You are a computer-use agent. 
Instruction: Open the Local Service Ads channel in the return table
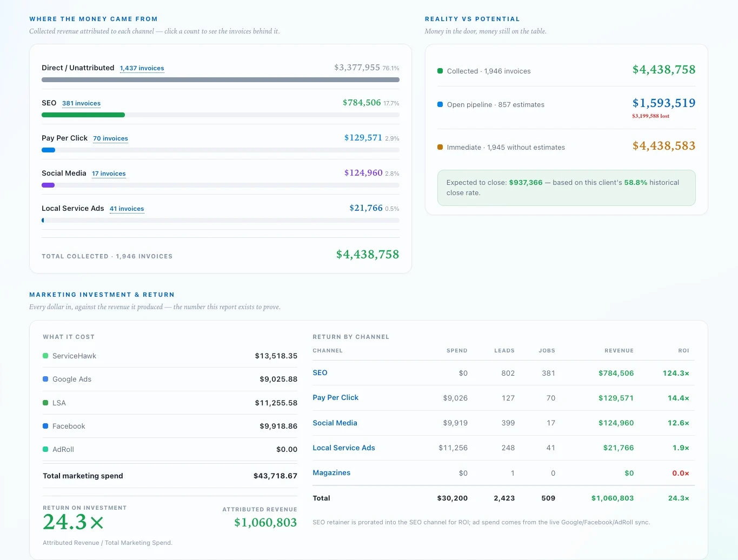tap(344, 448)
